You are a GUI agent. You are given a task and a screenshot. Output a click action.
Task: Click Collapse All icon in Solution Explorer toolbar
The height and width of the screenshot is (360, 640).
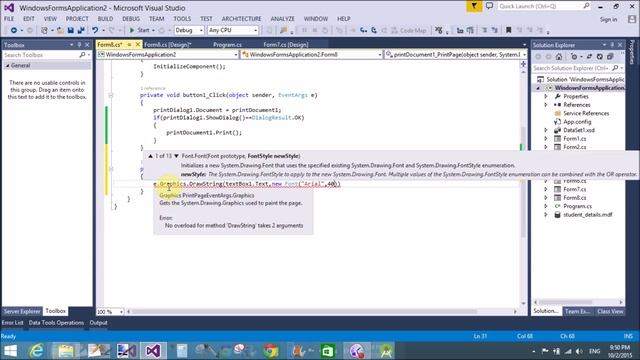(x=610, y=57)
